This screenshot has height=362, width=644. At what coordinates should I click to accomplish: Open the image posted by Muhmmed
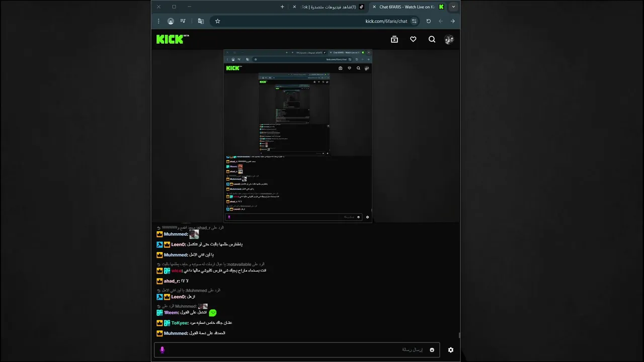coord(194,234)
